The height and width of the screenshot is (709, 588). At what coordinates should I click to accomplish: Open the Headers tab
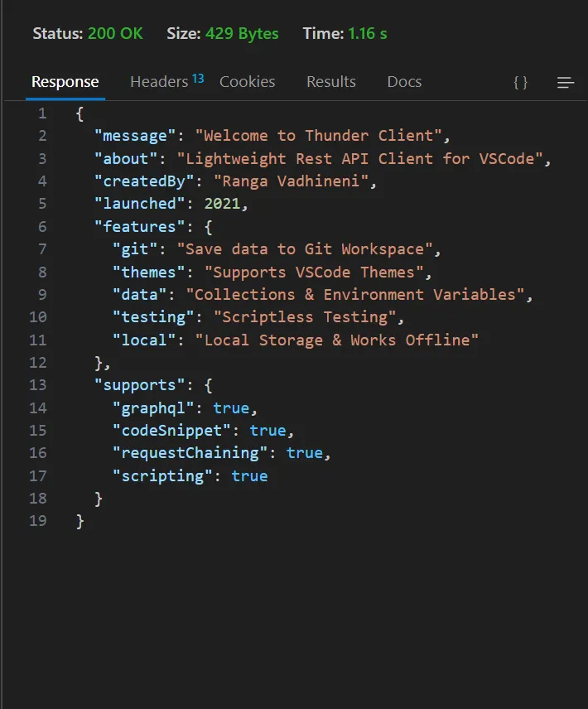tap(159, 82)
